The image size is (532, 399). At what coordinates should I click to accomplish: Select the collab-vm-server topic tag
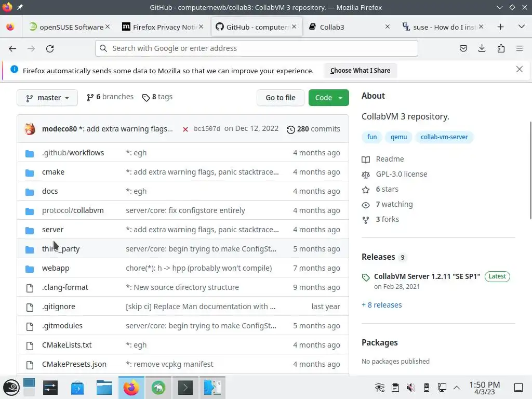pyautogui.click(x=444, y=137)
